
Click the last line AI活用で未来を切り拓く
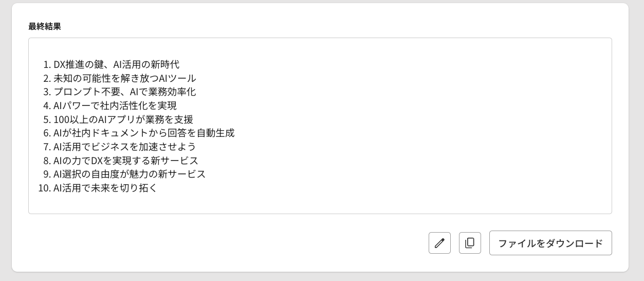pos(105,188)
